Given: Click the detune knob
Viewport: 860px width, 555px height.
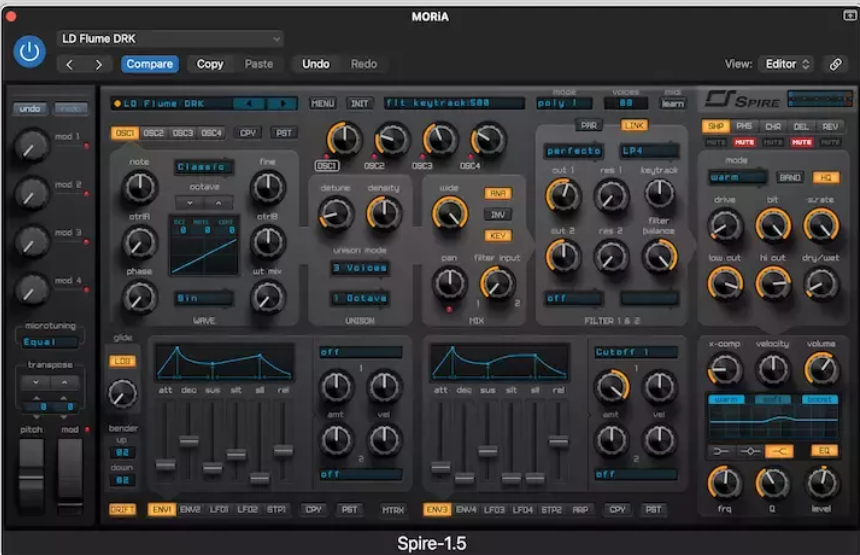Looking at the screenshot, I should [335, 213].
